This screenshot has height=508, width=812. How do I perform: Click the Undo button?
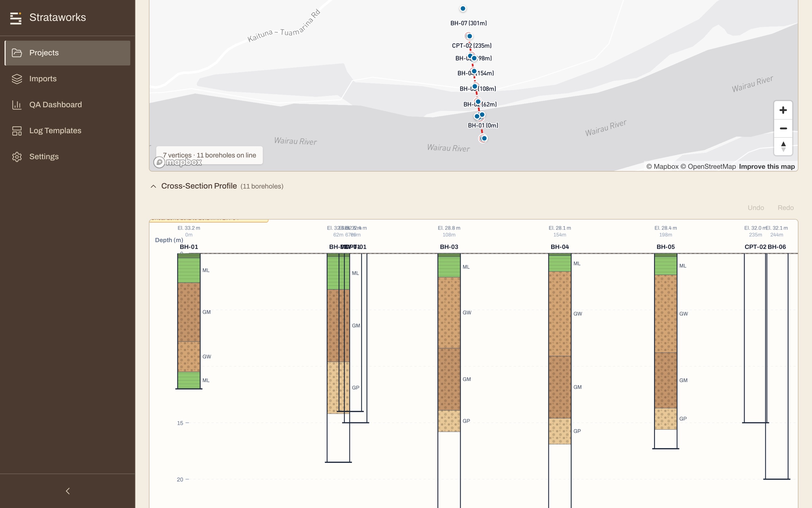tap(755, 208)
